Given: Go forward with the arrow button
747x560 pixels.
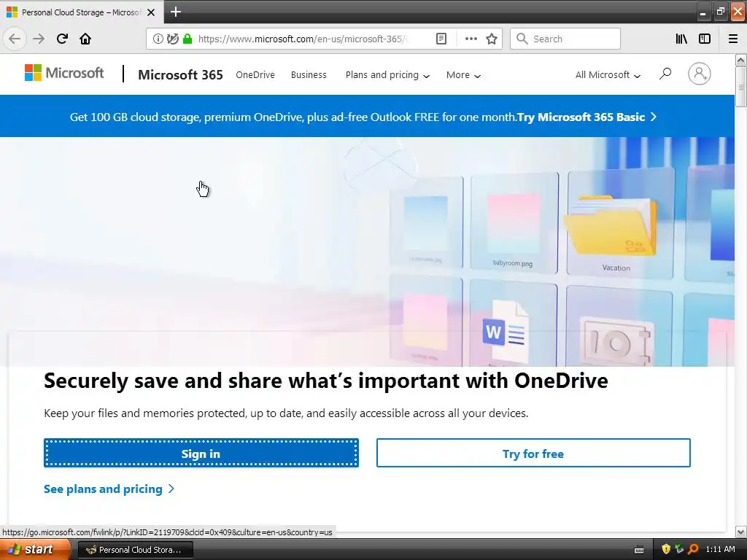Looking at the screenshot, I should 39,39.
